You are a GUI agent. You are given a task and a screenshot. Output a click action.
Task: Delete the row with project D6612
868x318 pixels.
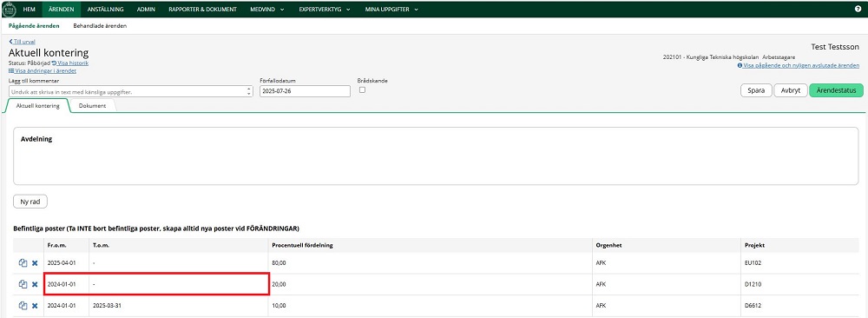[x=35, y=305]
